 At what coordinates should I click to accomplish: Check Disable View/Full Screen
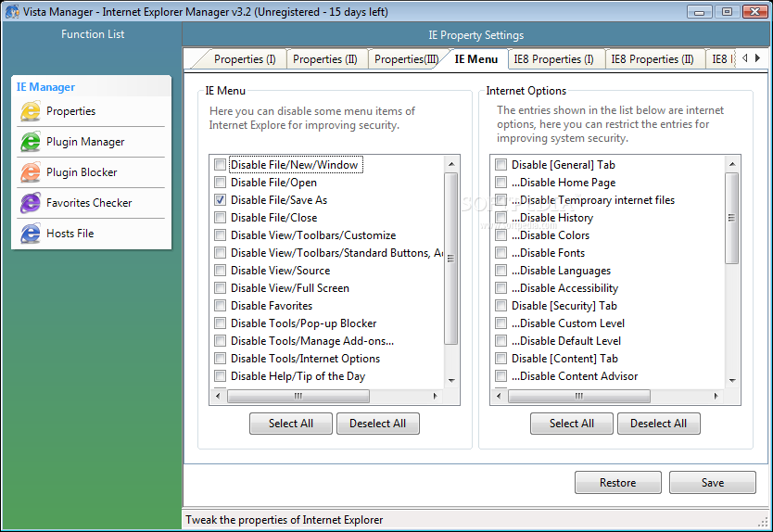pyautogui.click(x=220, y=288)
